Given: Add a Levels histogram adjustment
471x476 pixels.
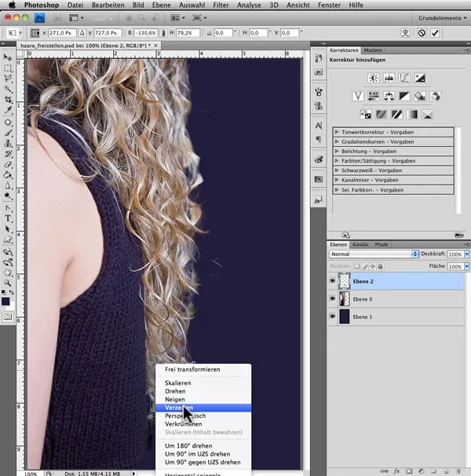Looking at the screenshot, I should pyautogui.click(x=389, y=78).
